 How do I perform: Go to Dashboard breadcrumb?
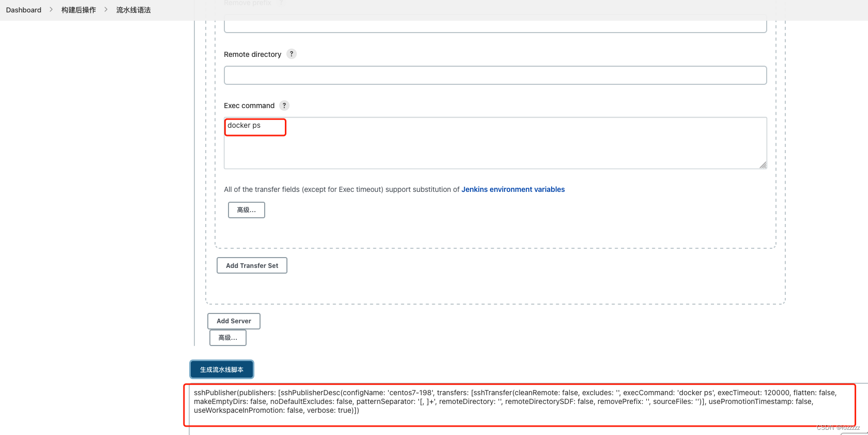[x=24, y=10]
